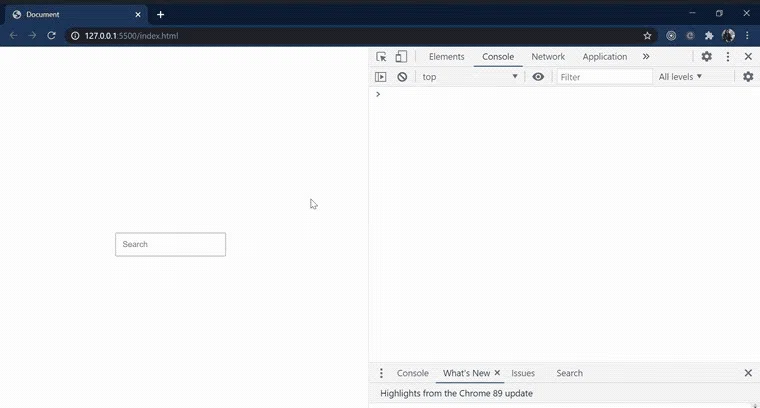Expand the top JavaScript context dropdown
760x408 pixels.
[470, 77]
